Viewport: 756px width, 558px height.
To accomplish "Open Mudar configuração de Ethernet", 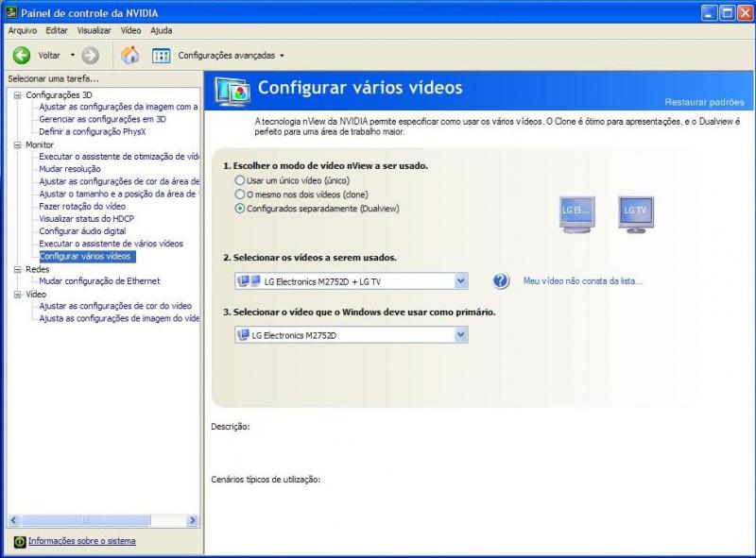I will pyautogui.click(x=99, y=281).
